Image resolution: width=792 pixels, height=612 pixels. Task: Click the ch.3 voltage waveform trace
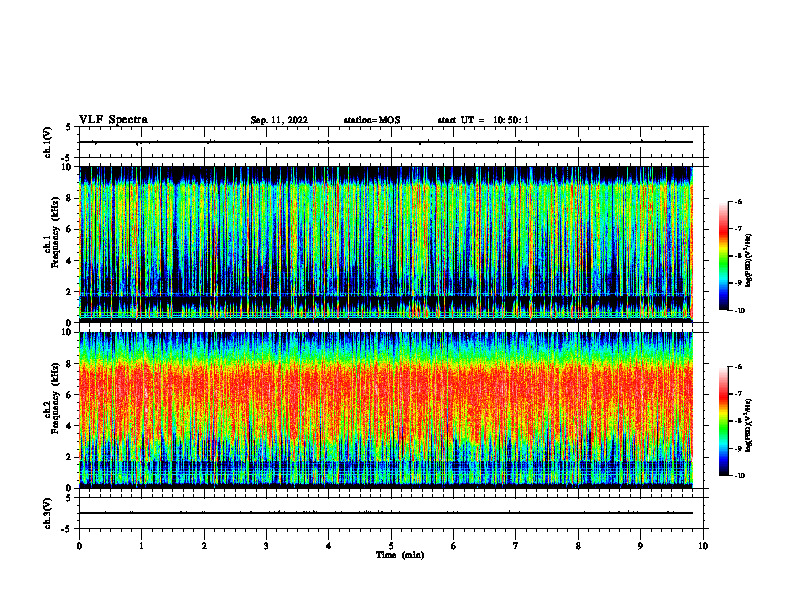click(386, 513)
